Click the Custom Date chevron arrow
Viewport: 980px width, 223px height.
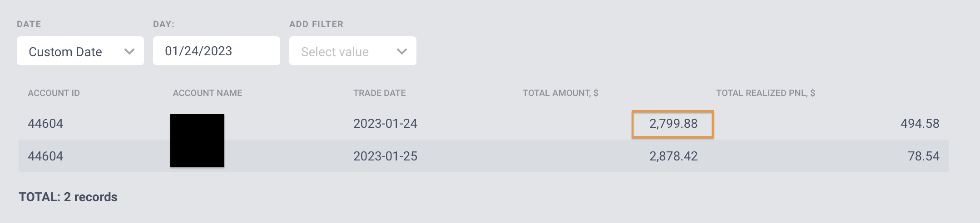129,51
